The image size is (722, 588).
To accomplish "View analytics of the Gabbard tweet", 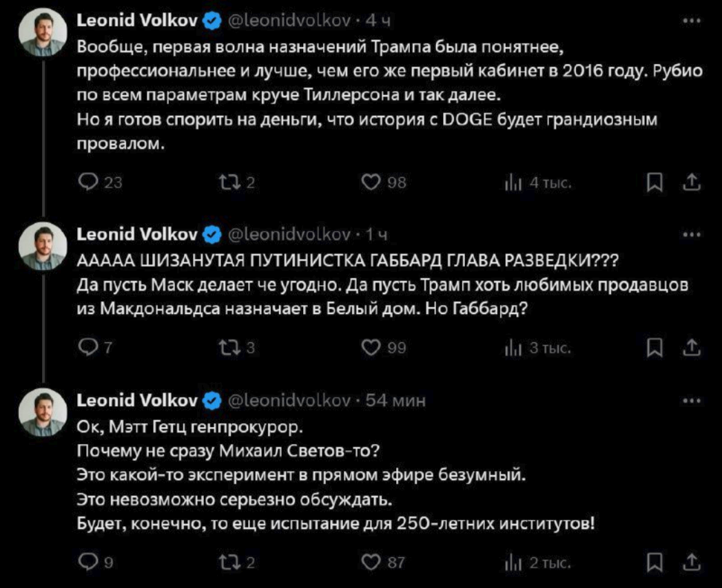I will tap(512, 348).
